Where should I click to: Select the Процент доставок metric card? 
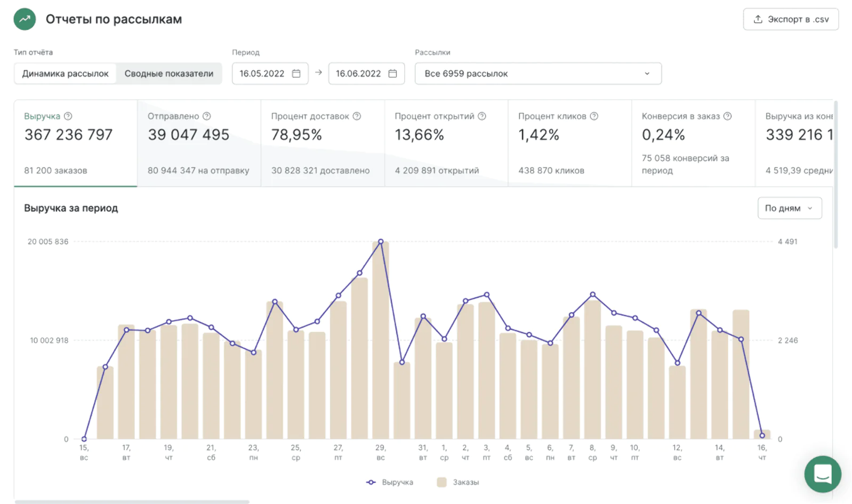[323, 143]
